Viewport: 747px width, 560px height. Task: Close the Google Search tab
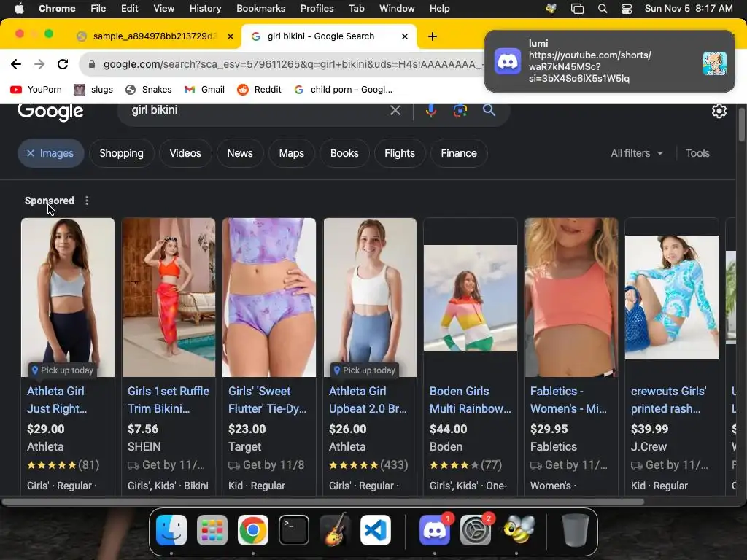click(x=405, y=36)
